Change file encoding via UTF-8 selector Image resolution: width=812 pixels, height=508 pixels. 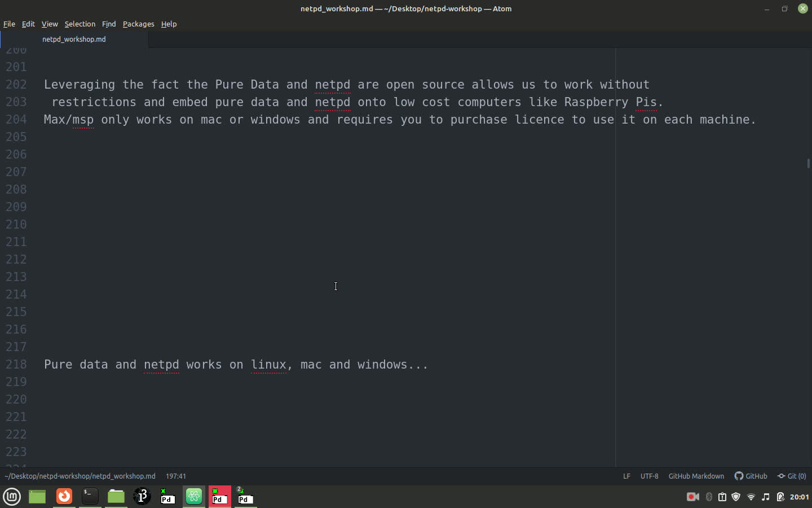pyautogui.click(x=649, y=476)
